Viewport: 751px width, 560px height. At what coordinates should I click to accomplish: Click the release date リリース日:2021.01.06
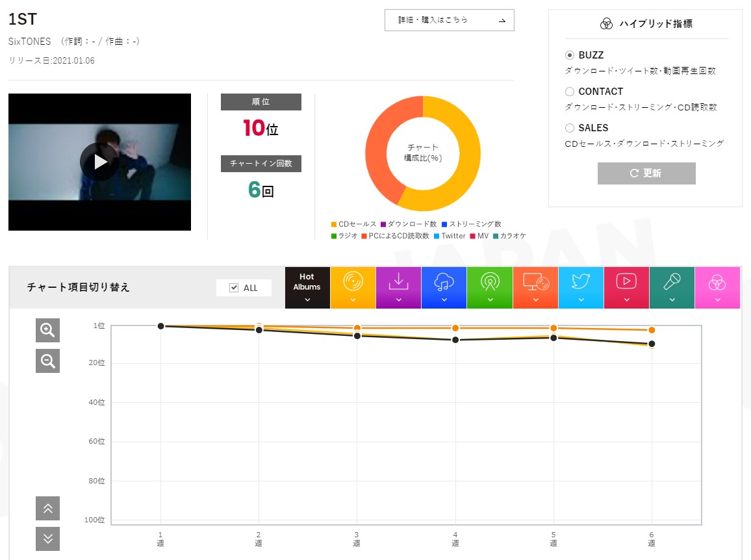[51, 61]
